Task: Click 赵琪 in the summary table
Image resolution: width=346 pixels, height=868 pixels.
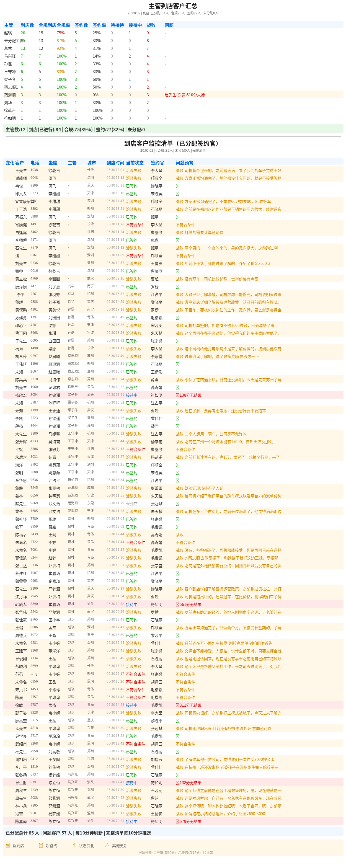Action: 8,33
